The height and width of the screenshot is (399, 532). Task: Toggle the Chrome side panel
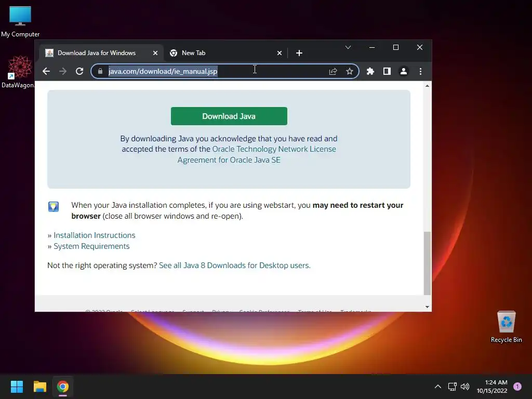(387, 71)
